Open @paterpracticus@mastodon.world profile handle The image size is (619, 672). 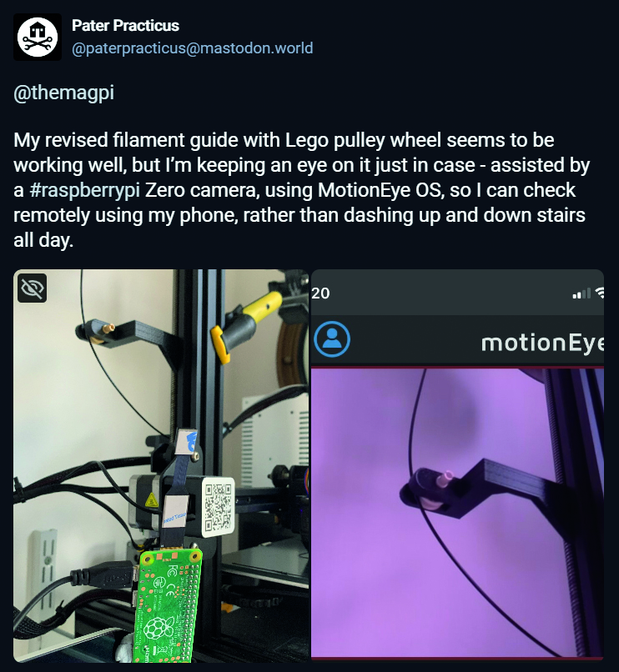point(192,48)
